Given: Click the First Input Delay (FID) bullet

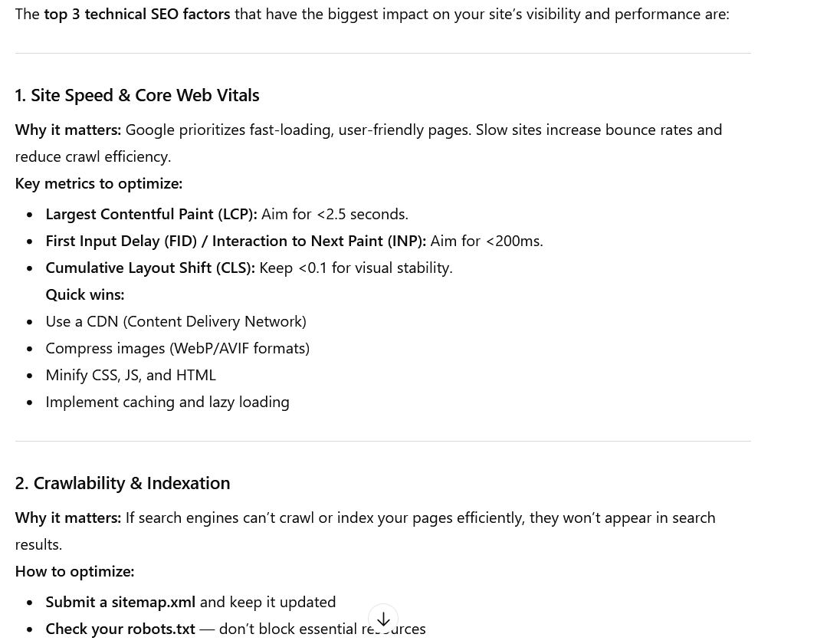Looking at the screenshot, I should (235, 240).
